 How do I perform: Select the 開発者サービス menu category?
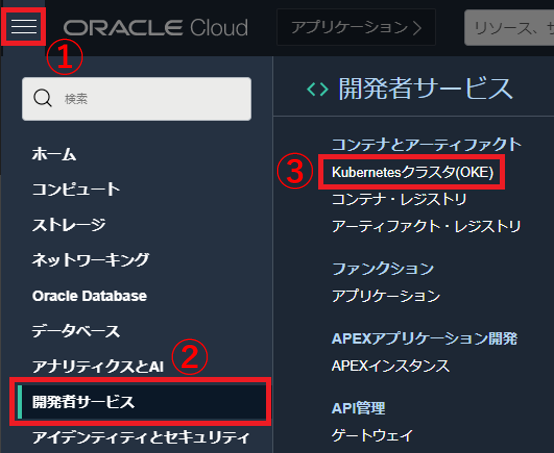point(142,402)
